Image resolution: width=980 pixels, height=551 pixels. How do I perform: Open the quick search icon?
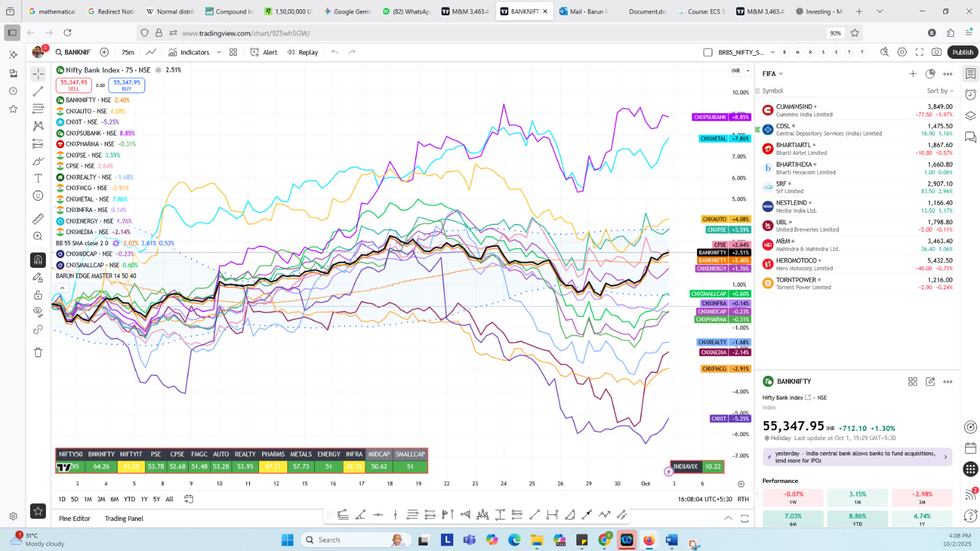coord(884,52)
